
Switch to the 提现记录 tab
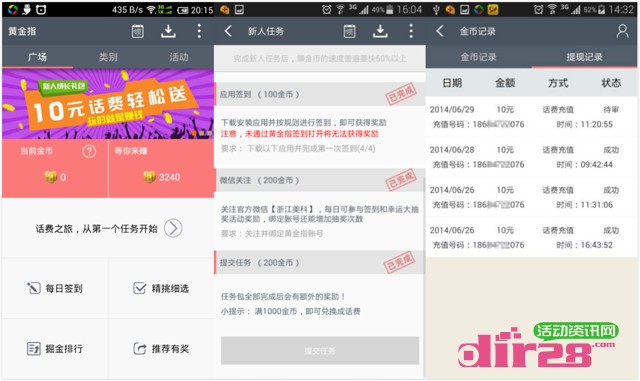click(x=584, y=57)
